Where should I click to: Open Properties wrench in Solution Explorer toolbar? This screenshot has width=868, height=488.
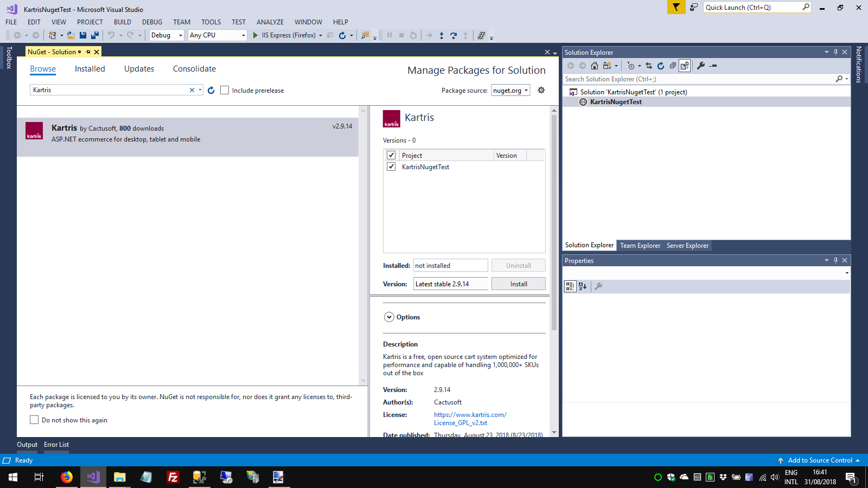(x=701, y=66)
